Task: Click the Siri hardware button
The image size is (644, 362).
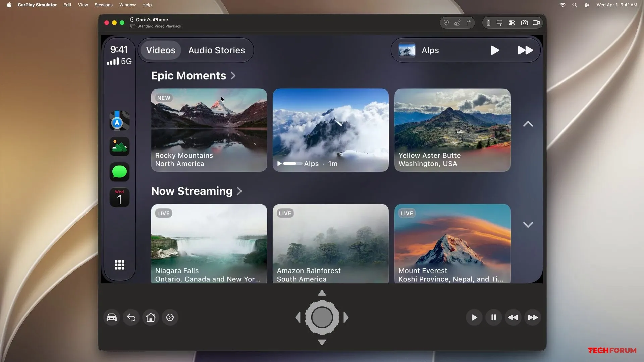Action: [170, 317]
